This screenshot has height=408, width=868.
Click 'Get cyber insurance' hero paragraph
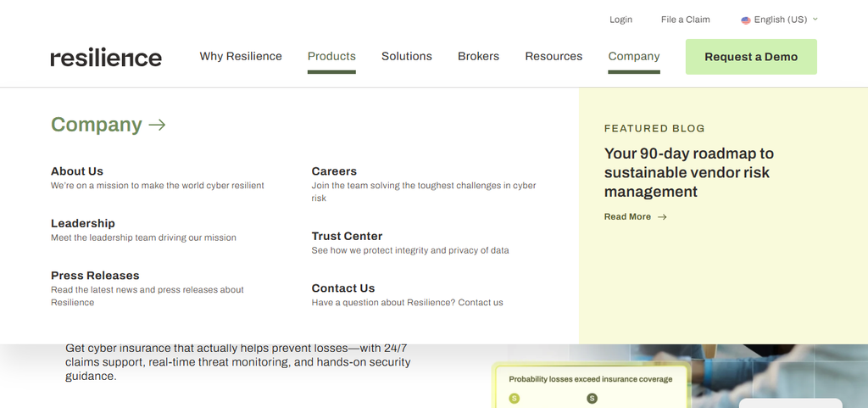click(238, 362)
